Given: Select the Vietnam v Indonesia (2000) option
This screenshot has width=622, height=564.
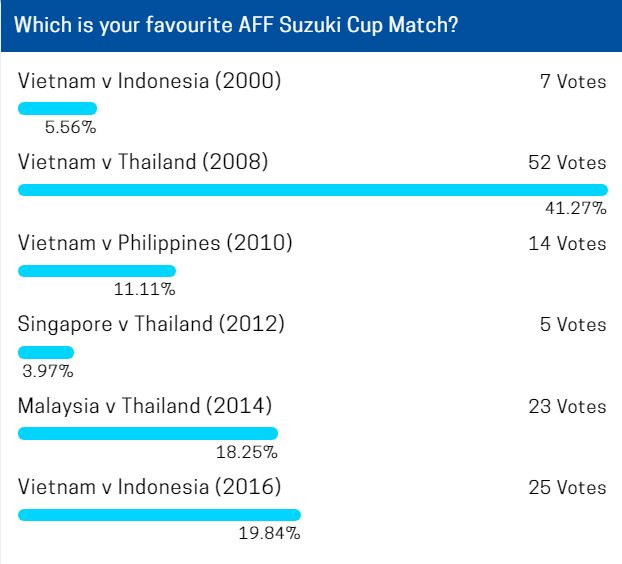Looking at the screenshot, I should tap(149, 81).
